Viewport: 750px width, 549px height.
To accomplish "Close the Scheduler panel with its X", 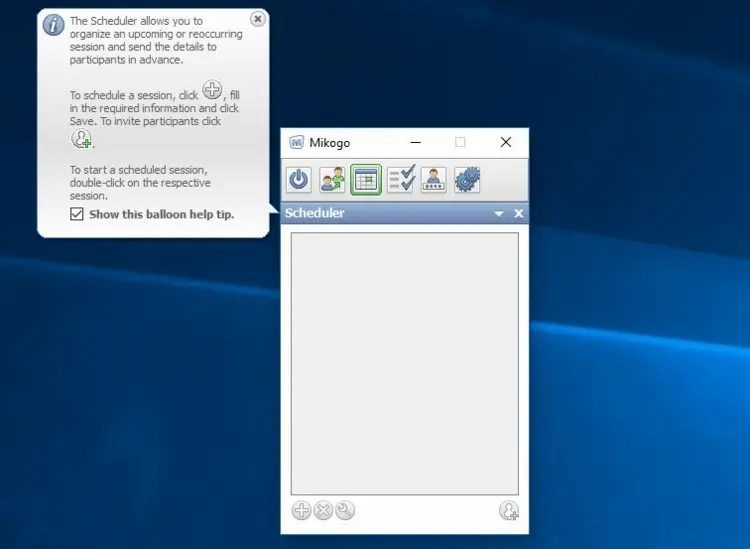I will 518,214.
